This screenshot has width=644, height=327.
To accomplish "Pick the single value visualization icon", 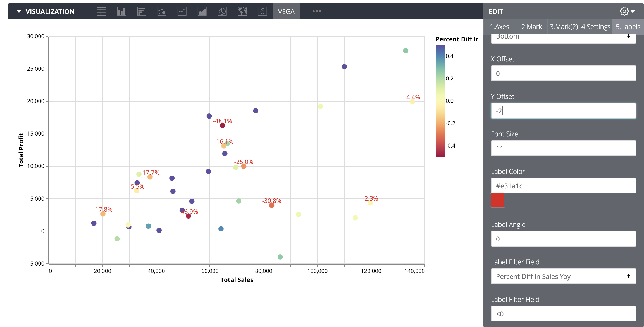I will point(262,11).
